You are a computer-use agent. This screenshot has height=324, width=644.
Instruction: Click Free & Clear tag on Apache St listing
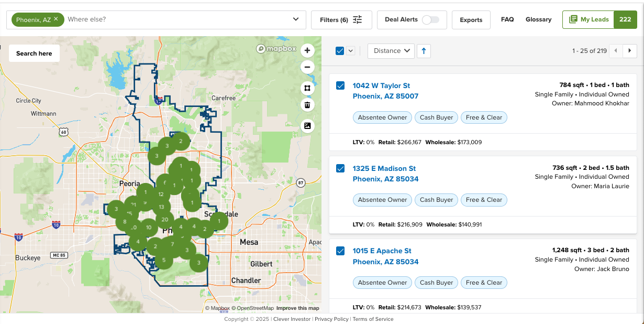(x=484, y=283)
